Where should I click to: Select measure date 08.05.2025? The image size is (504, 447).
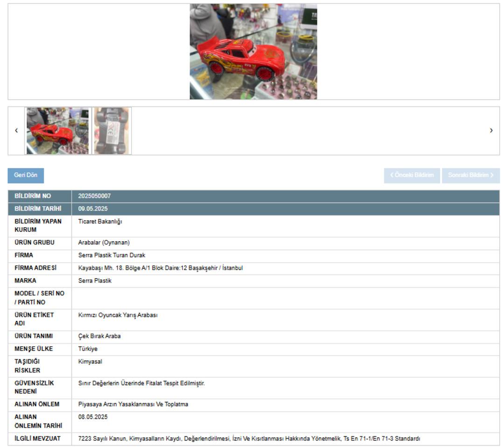(x=93, y=417)
